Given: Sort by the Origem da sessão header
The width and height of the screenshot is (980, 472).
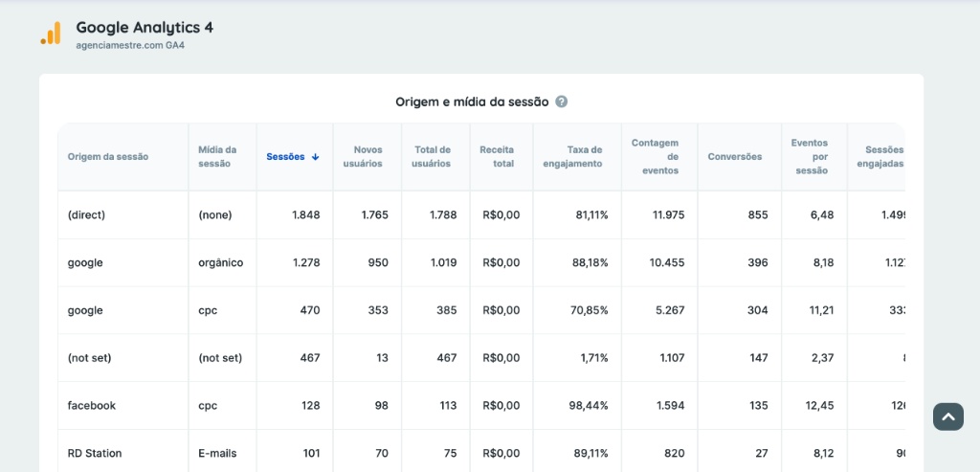Looking at the screenshot, I should [x=108, y=157].
